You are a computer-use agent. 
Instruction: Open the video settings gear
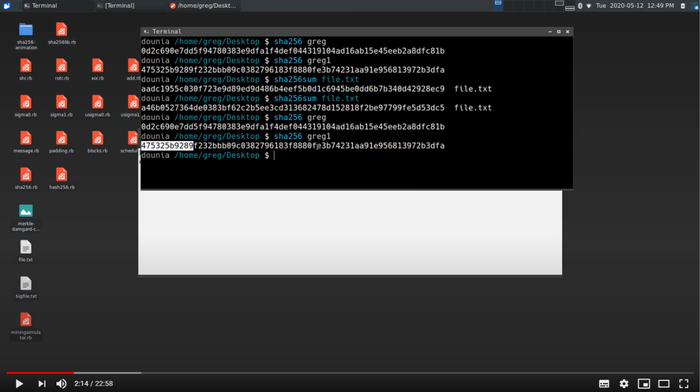[624, 384]
